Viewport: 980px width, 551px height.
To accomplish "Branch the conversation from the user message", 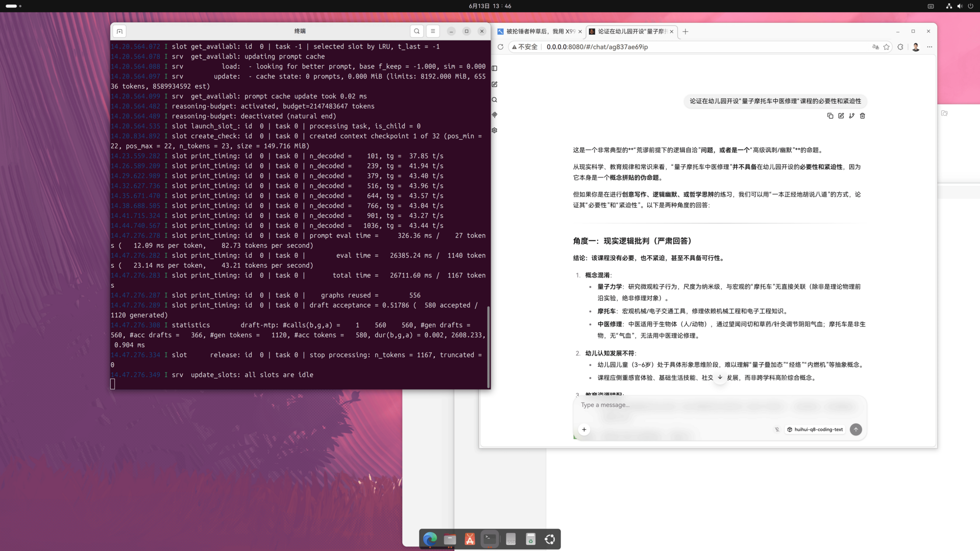I will [852, 116].
